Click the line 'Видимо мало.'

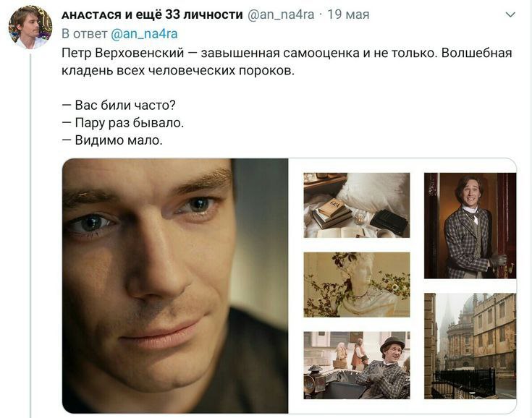tap(112, 140)
